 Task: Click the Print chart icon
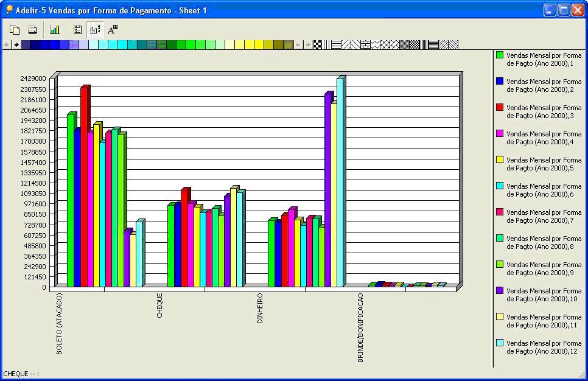click(33, 29)
